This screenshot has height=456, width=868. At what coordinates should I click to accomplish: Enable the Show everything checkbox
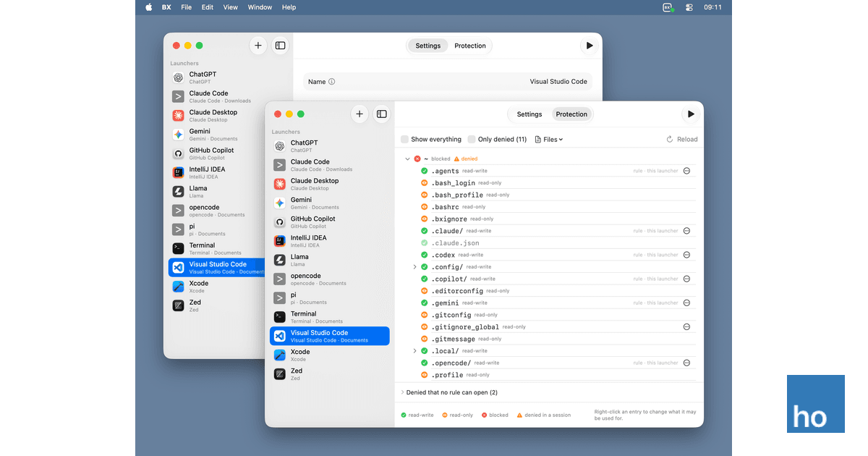click(x=405, y=139)
